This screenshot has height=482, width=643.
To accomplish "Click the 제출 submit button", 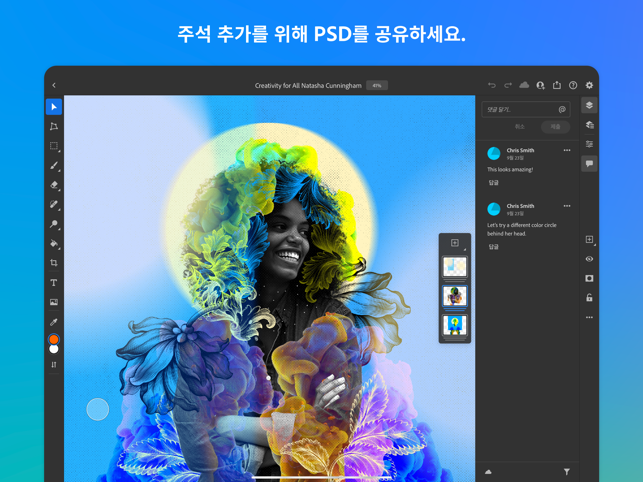I will pyautogui.click(x=556, y=127).
